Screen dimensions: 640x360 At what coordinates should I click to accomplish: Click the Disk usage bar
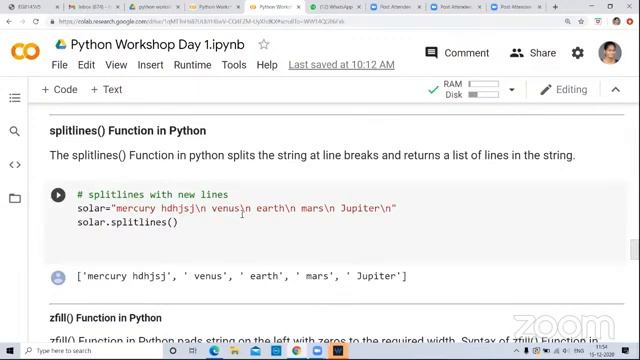[x=484, y=95]
